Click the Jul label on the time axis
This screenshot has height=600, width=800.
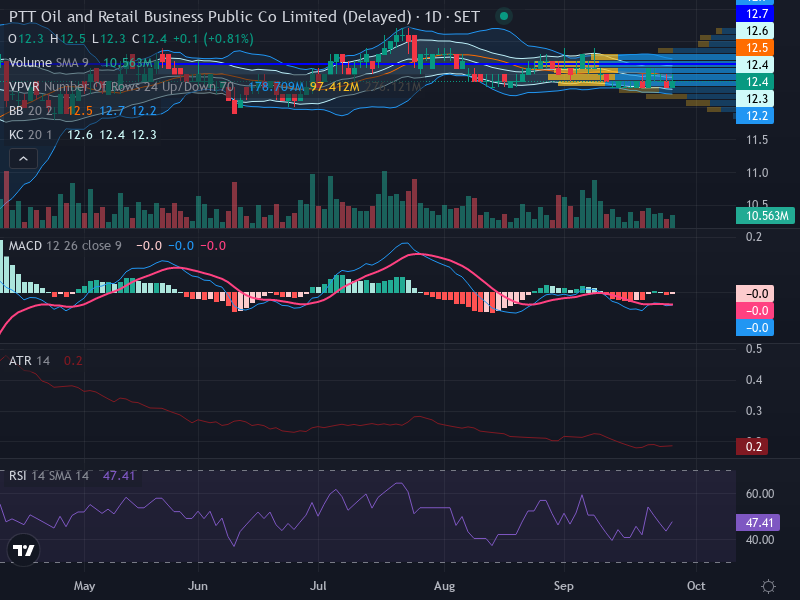318,586
